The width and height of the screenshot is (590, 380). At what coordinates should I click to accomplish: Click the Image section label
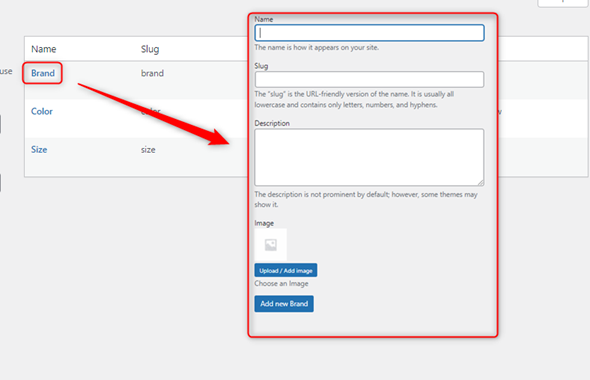[264, 223]
